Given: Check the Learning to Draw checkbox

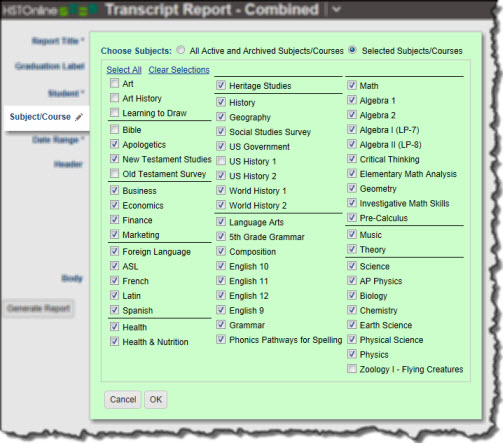Looking at the screenshot, I should (114, 112).
